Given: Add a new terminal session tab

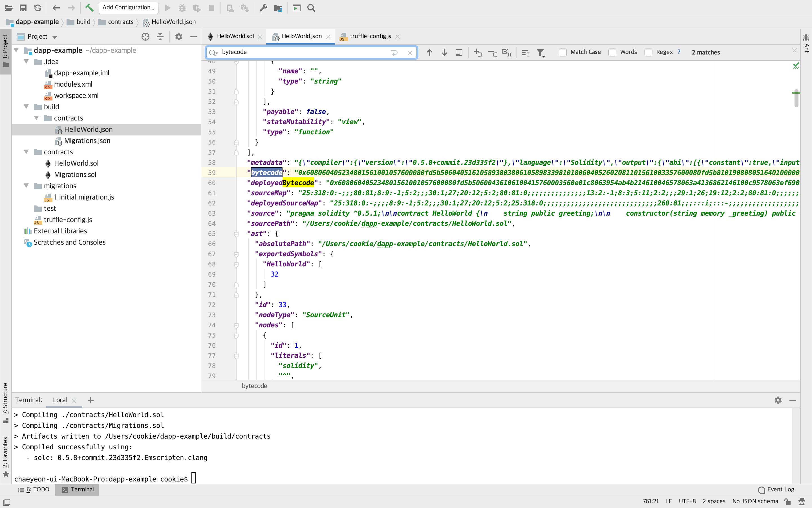Looking at the screenshot, I should point(91,400).
